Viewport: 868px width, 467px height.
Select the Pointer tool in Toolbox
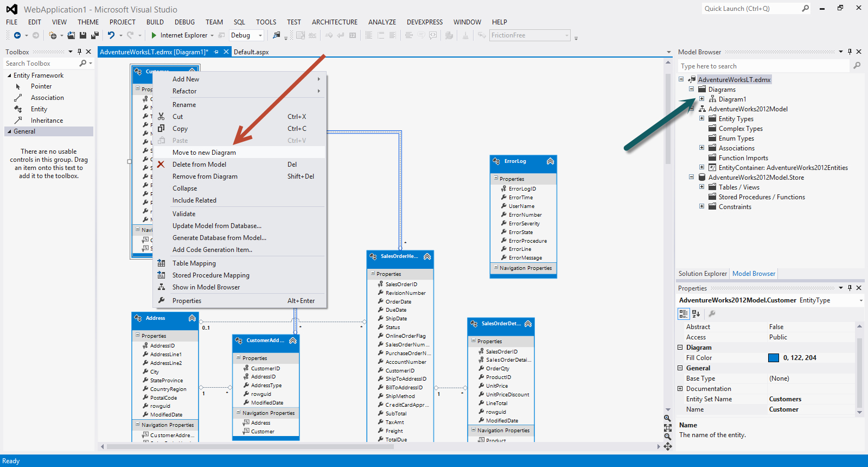pyautogui.click(x=41, y=86)
